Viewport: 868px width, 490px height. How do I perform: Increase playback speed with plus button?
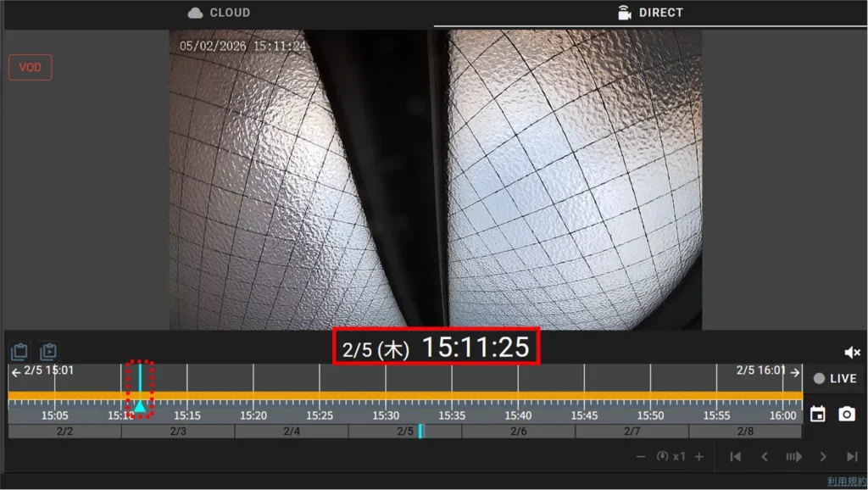click(x=699, y=457)
